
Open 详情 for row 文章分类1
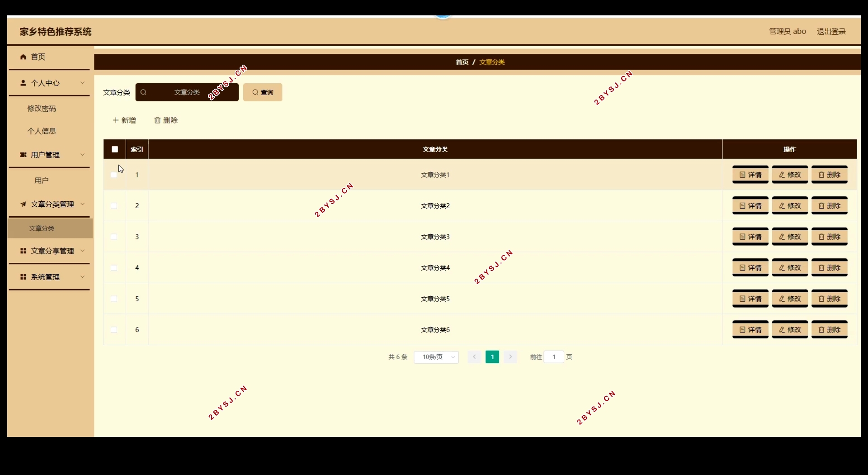[750, 175]
